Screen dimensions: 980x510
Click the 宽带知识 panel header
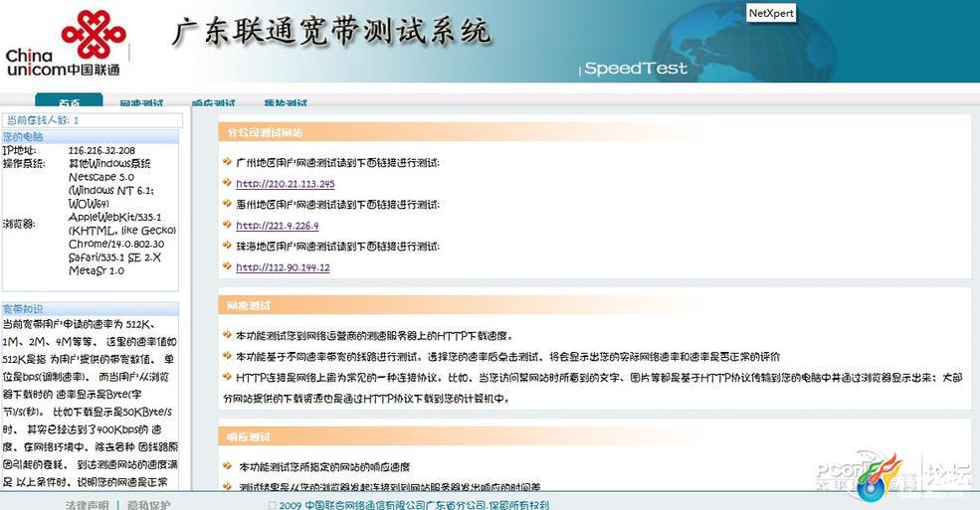pyautogui.click(x=90, y=309)
